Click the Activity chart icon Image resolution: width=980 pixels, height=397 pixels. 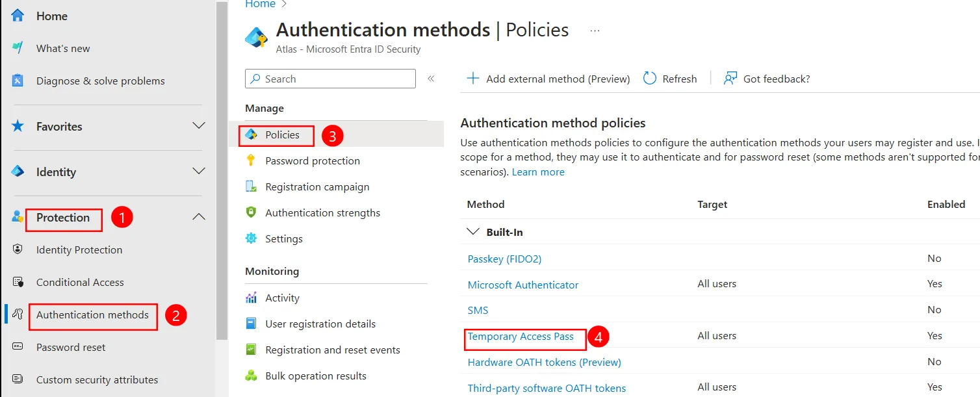tap(251, 298)
